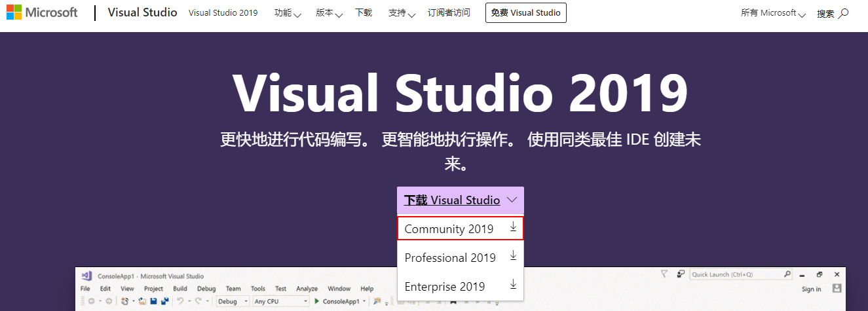Click the New Project toolbar icon
Image resolution: width=868 pixels, height=311 pixels.
pos(124,301)
